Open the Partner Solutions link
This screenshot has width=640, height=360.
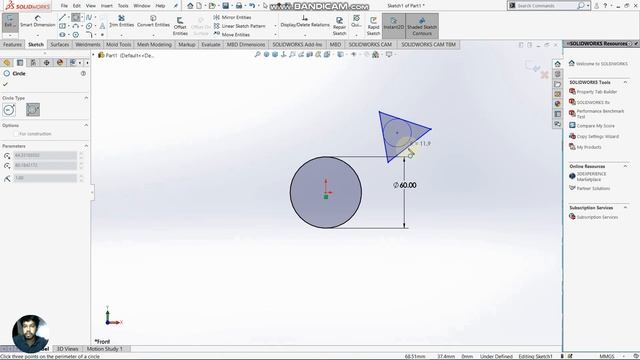tap(593, 189)
